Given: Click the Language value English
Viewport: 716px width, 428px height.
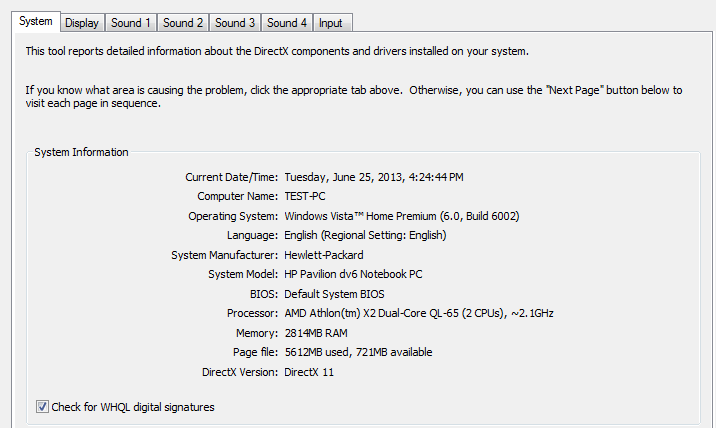Looking at the screenshot, I should [x=365, y=235].
